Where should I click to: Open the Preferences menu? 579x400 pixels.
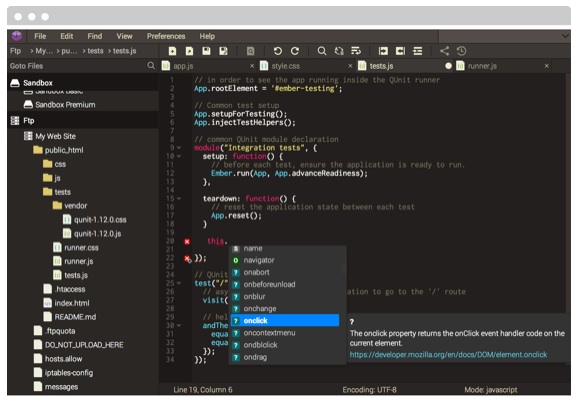[x=166, y=36]
